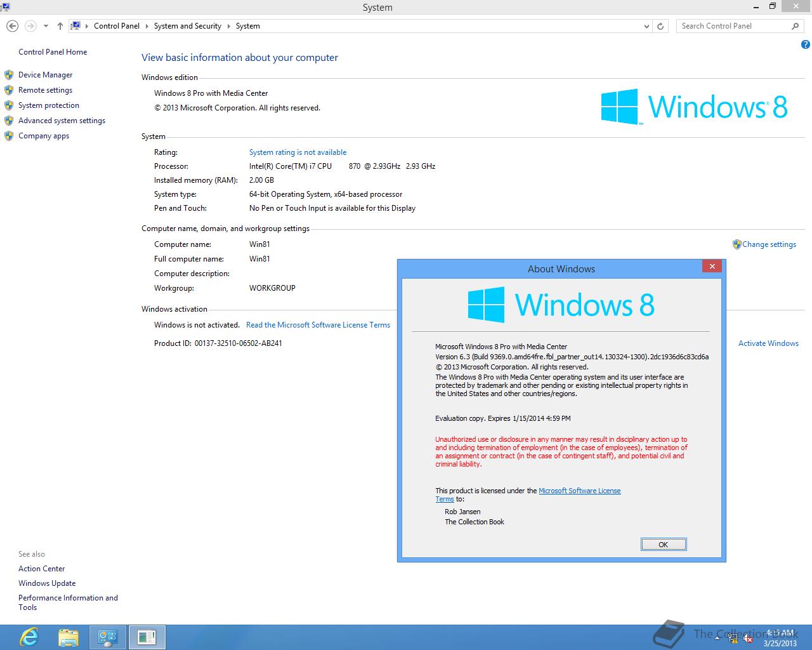The width and height of the screenshot is (812, 650).
Task: Open Action Center
Action: [41, 569]
